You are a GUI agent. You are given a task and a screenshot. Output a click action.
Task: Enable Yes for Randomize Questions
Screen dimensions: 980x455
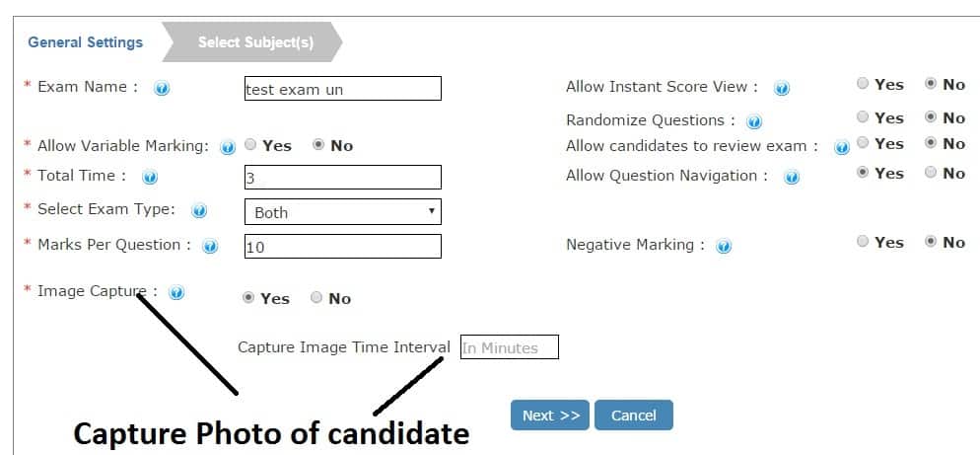click(x=863, y=117)
